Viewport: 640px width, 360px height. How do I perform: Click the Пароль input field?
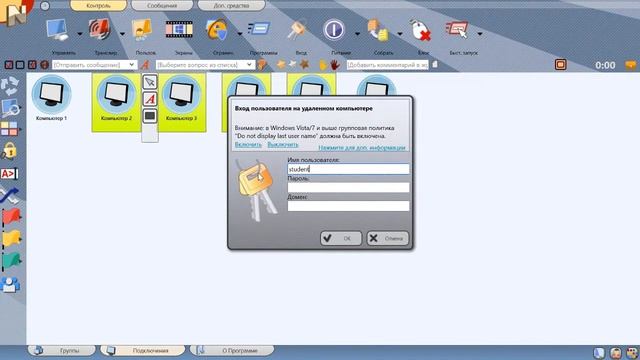coord(348,187)
